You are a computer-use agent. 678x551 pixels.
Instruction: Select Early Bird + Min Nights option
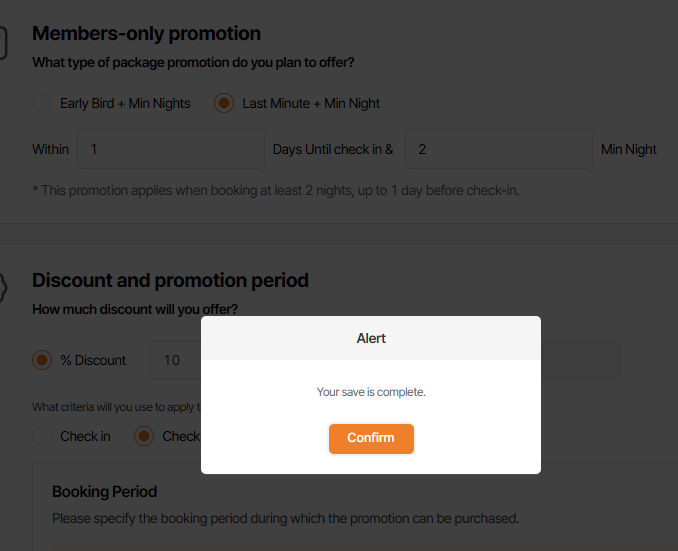42,103
